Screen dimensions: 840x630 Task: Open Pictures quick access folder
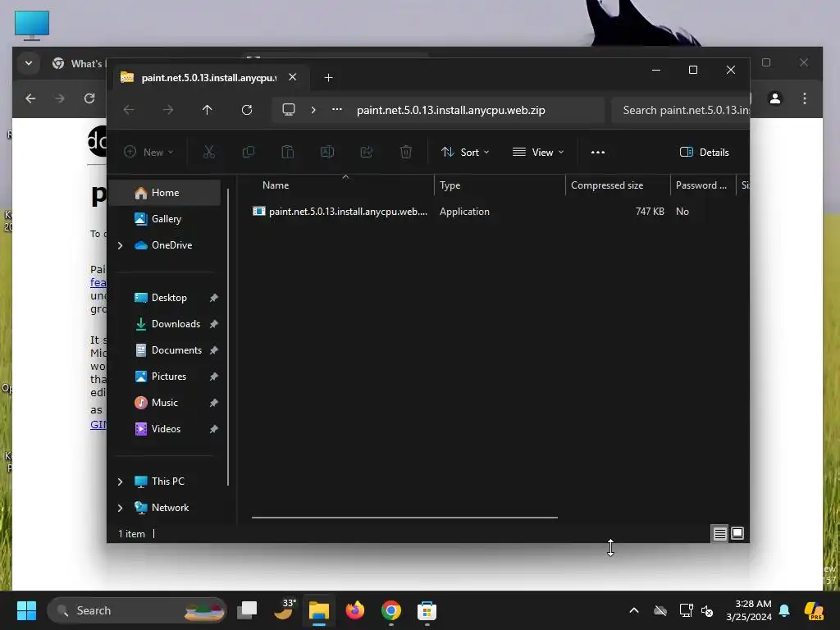pos(169,377)
